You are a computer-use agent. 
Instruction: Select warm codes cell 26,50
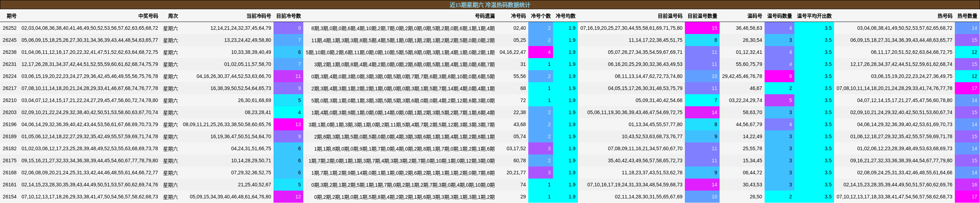pyautogui.click(x=756, y=197)
